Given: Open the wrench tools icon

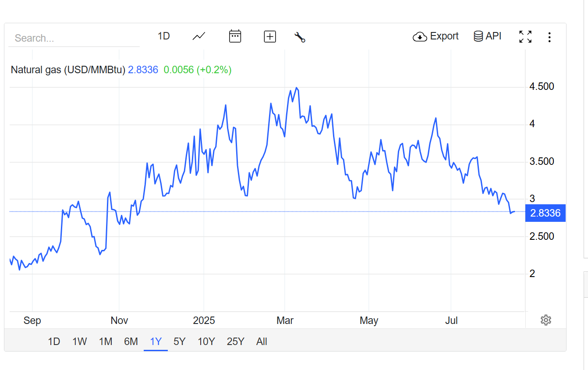Looking at the screenshot, I should [300, 37].
